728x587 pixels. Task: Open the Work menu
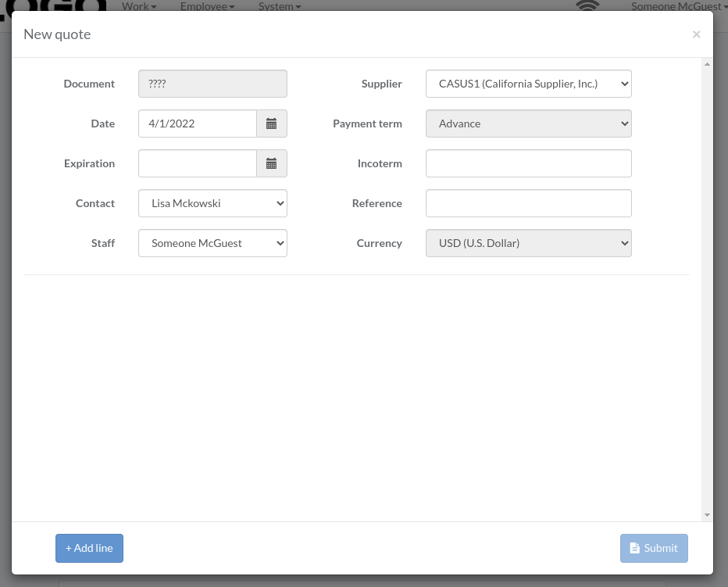click(x=139, y=6)
